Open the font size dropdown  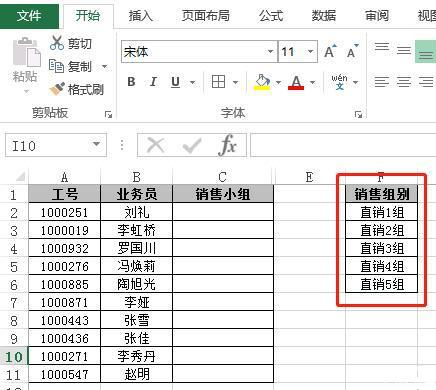click(311, 51)
